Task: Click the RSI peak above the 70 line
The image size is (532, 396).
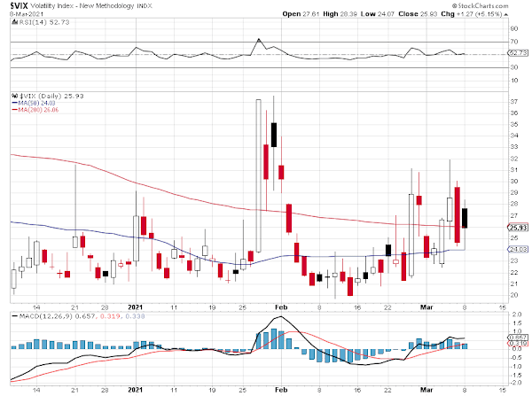Action: [259, 39]
